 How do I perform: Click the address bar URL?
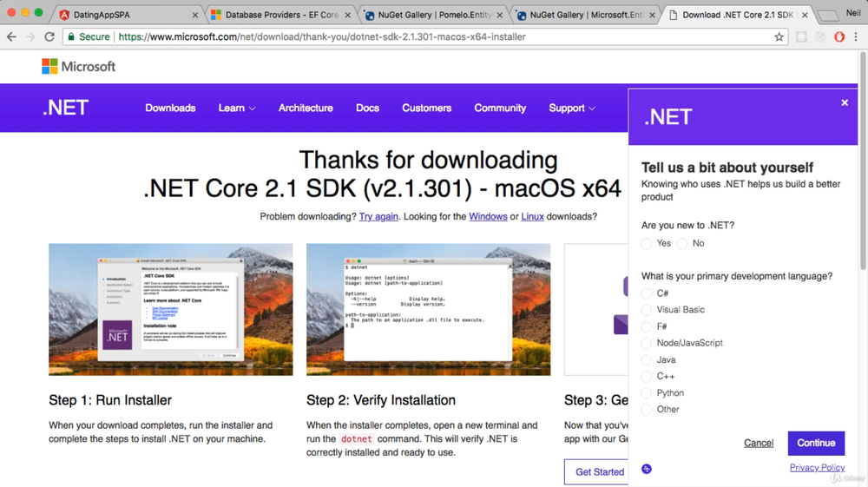point(322,37)
